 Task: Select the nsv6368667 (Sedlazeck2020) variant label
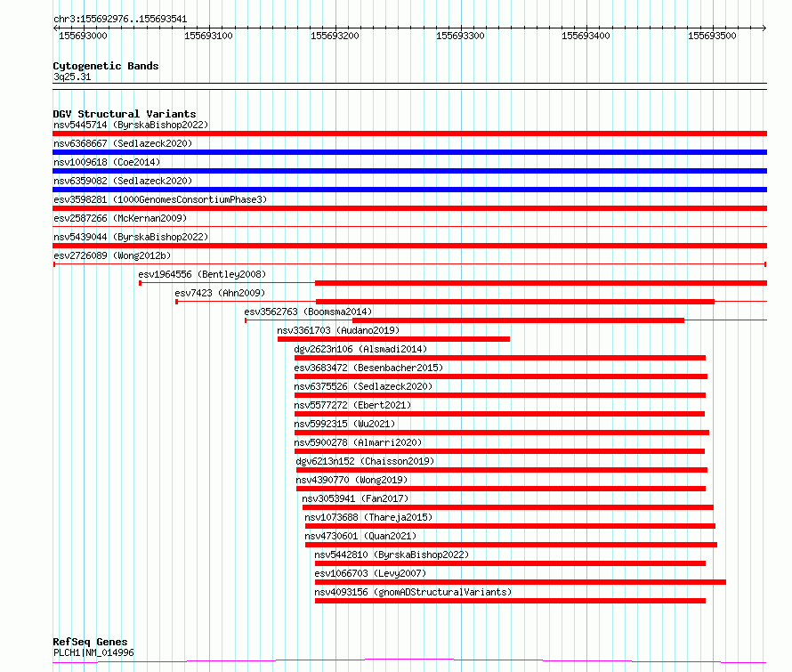click(123, 143)
